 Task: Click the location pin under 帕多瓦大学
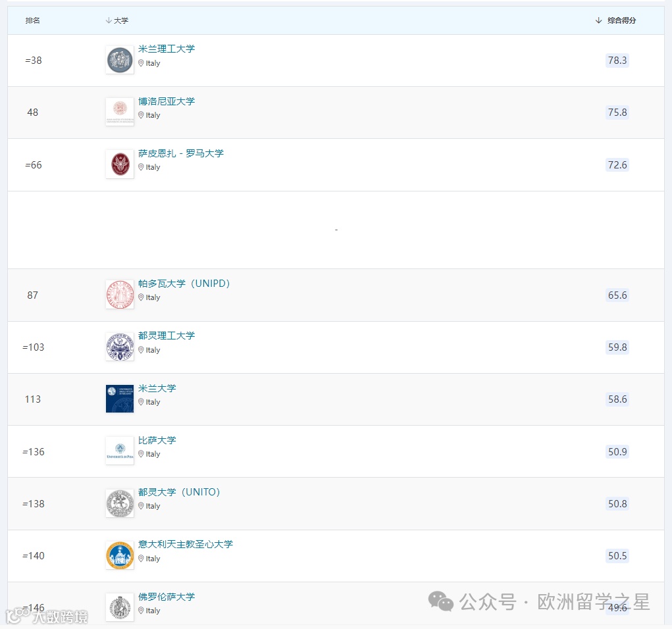point(141,297)
